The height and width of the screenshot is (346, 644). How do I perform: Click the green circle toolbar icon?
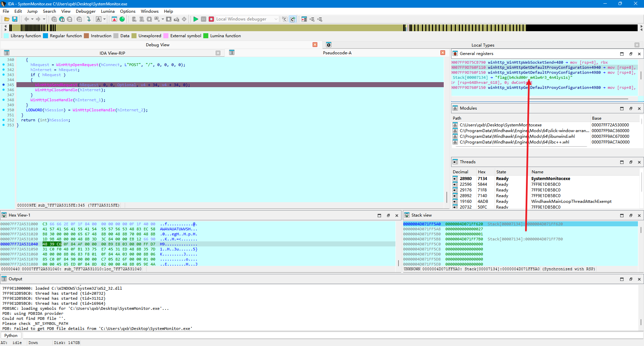122,19
